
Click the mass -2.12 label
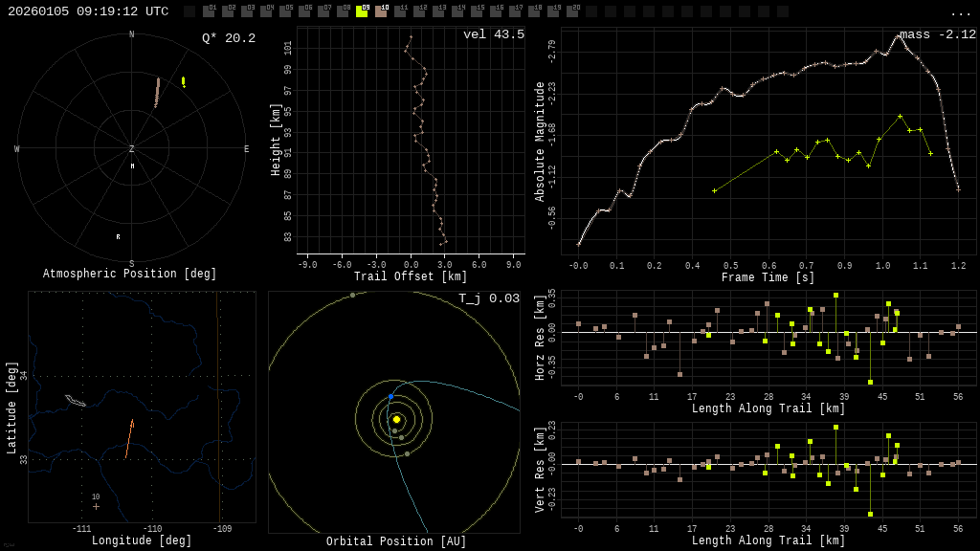(937, 34)
